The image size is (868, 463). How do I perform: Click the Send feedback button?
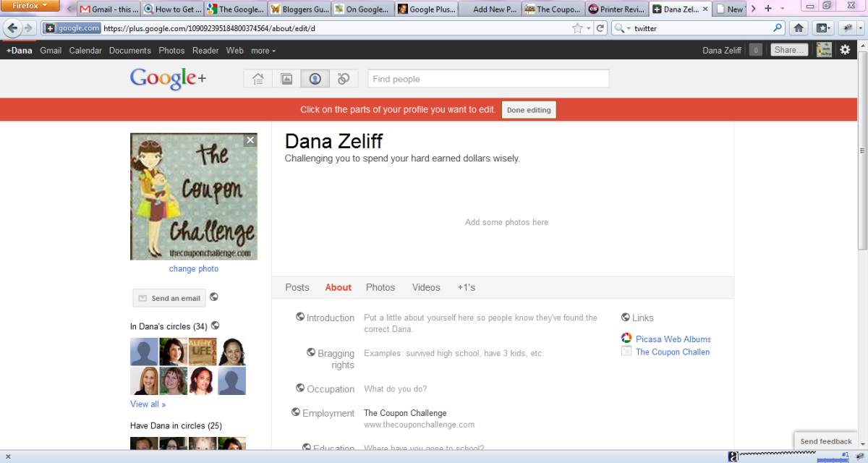pos(826,441)
